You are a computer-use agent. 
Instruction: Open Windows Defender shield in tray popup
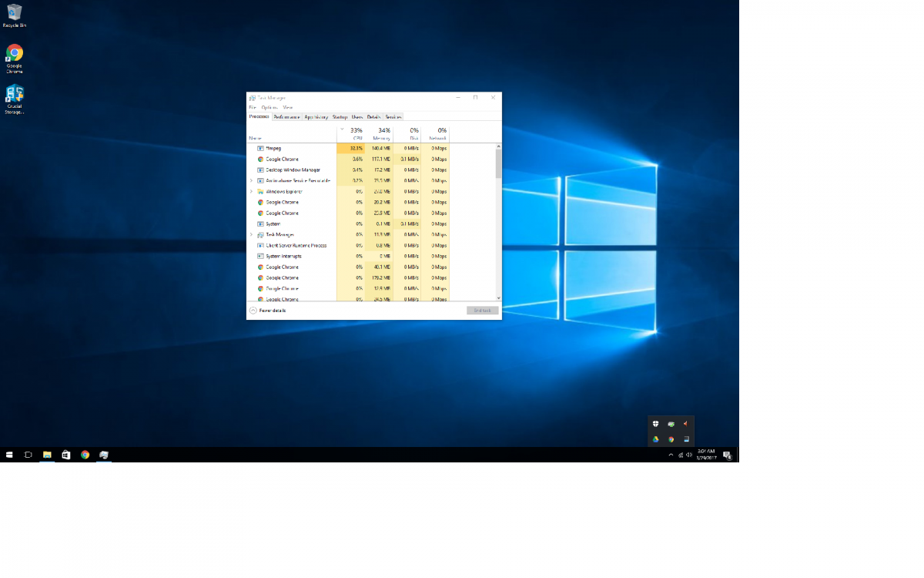(x=655, y=424)
